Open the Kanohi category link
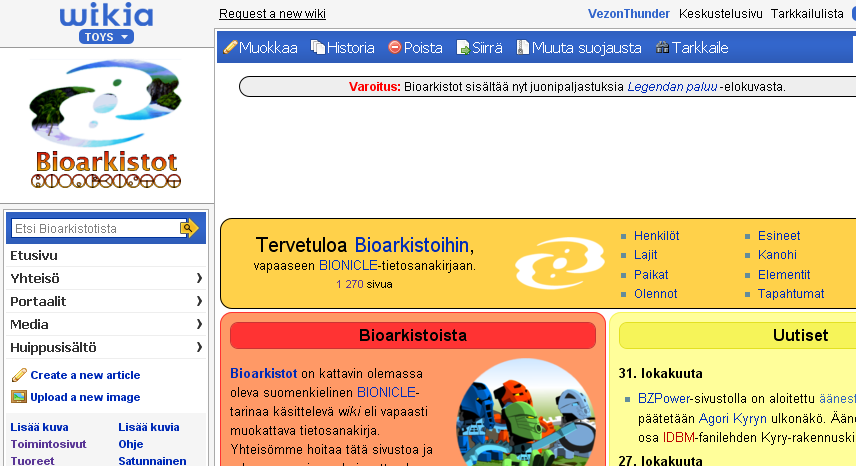Viewport: 856px width, 466px height. point(777,255)
